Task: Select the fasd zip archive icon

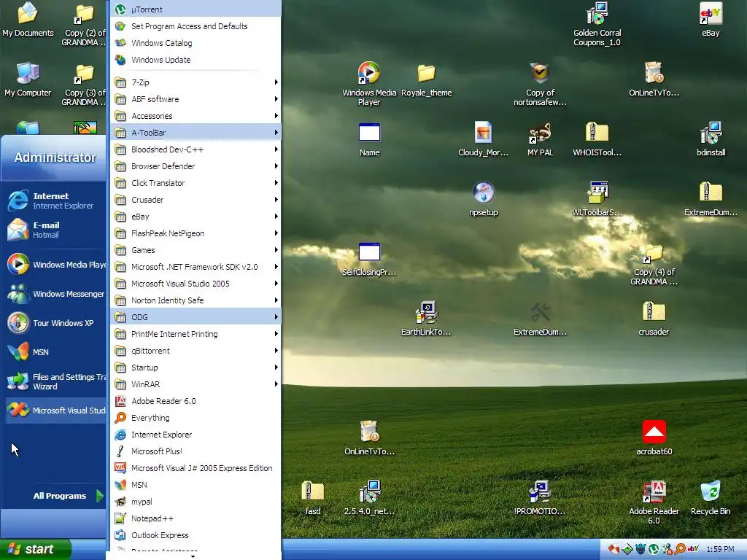Action: point(312,497)
